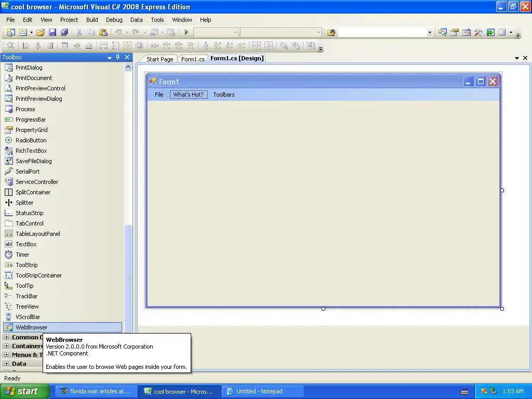Switch to the florida man articles taskbar button
The image size is (532, 399).
[96, 391]
